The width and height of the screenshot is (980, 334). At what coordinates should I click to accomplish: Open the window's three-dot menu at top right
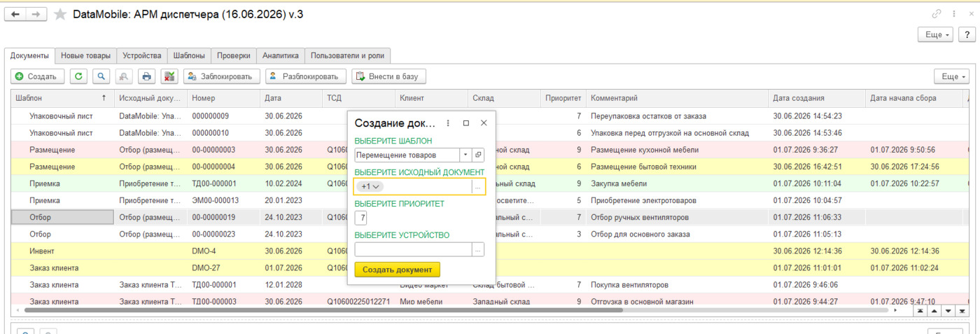pyautogui.click(x=953, y=14)
